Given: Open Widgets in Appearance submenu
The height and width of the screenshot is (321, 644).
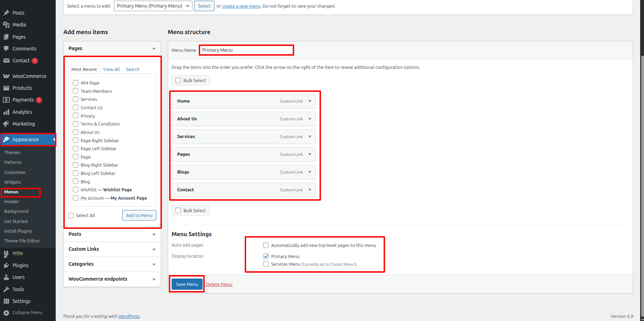Looking at the screenshot, I should 13,182.
